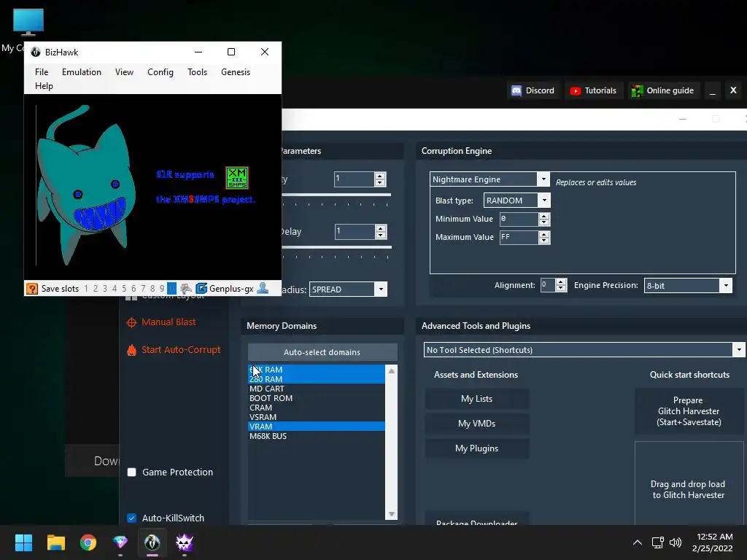Click the volume speaker icon in tray
Viewport: 747px width, 560px height.
[x=676, y=542]
